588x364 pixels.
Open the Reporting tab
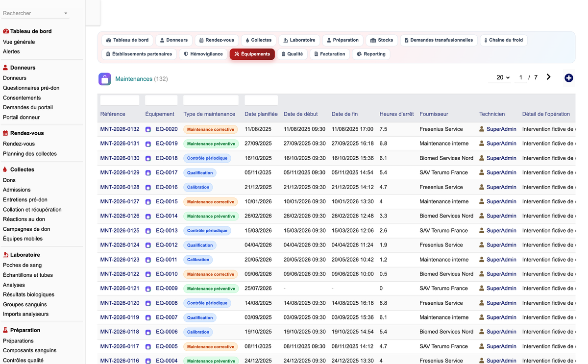pos(371,54)
